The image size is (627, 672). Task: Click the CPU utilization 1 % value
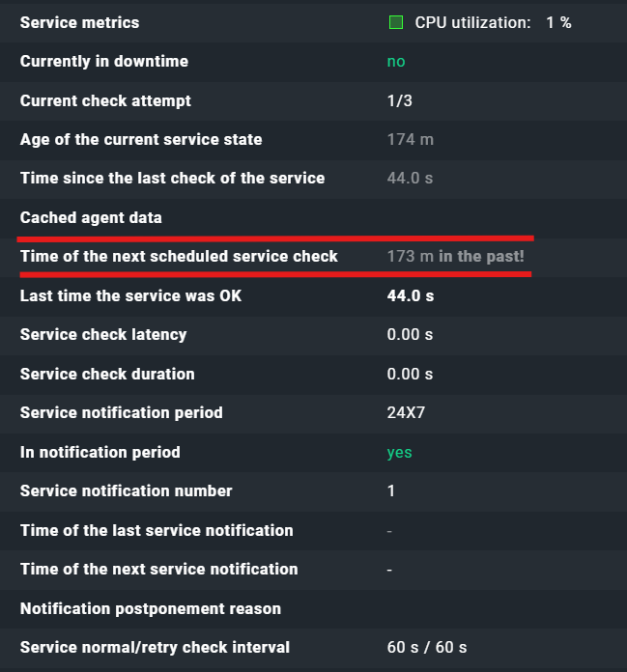(558, 22)
